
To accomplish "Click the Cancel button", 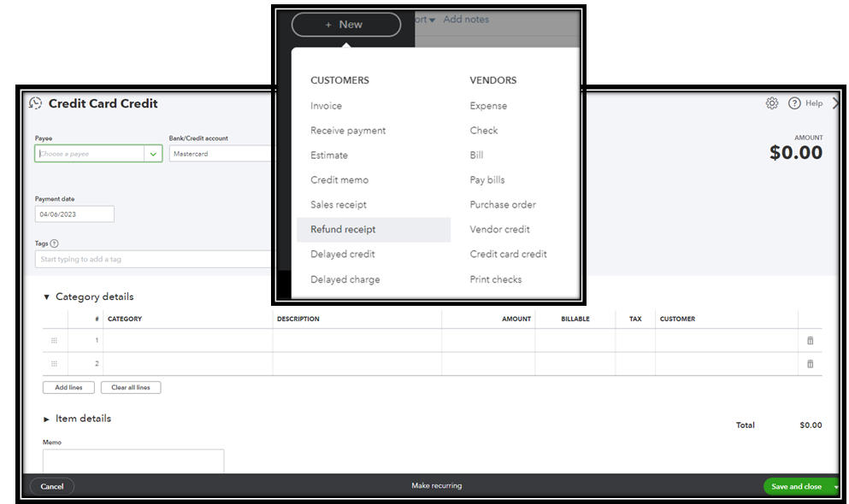I will click(x=52, y=487).
